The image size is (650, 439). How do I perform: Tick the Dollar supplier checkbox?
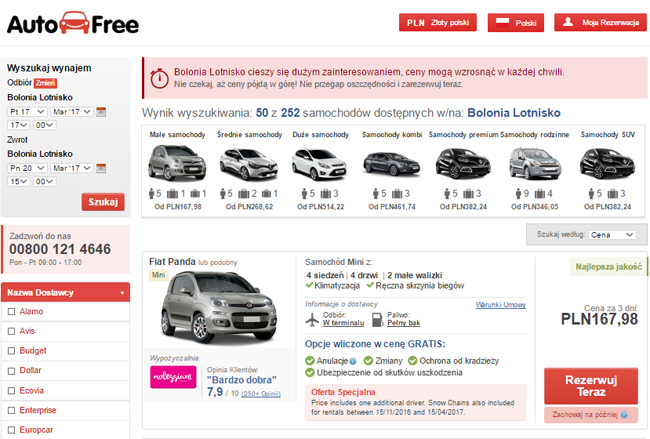pyautogui.click(x=11, y=371)
